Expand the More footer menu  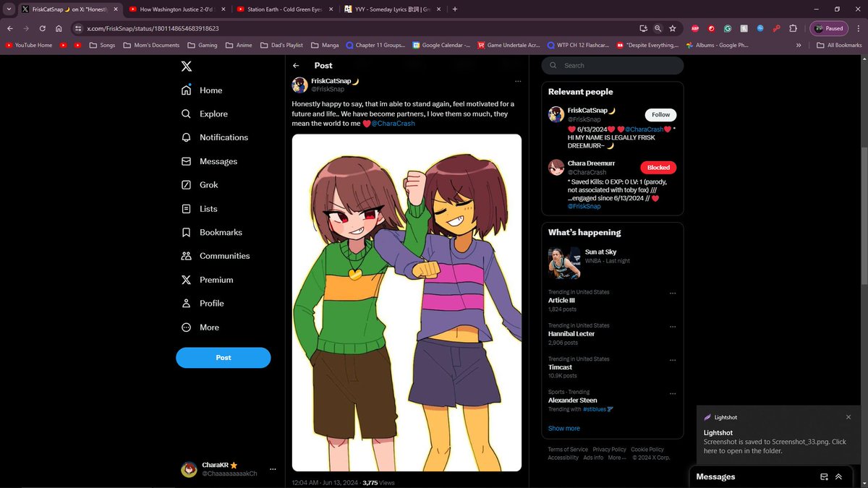point(617,458)
